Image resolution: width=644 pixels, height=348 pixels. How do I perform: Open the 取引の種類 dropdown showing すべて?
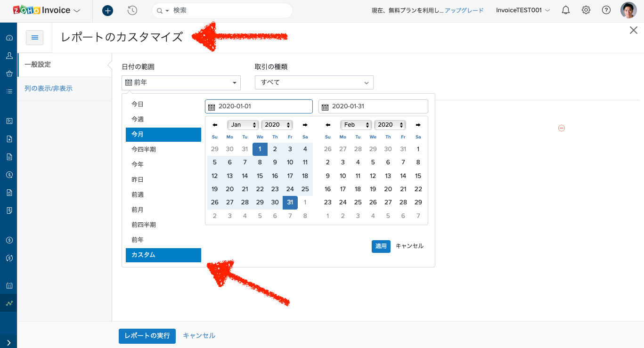click(314, 82)
